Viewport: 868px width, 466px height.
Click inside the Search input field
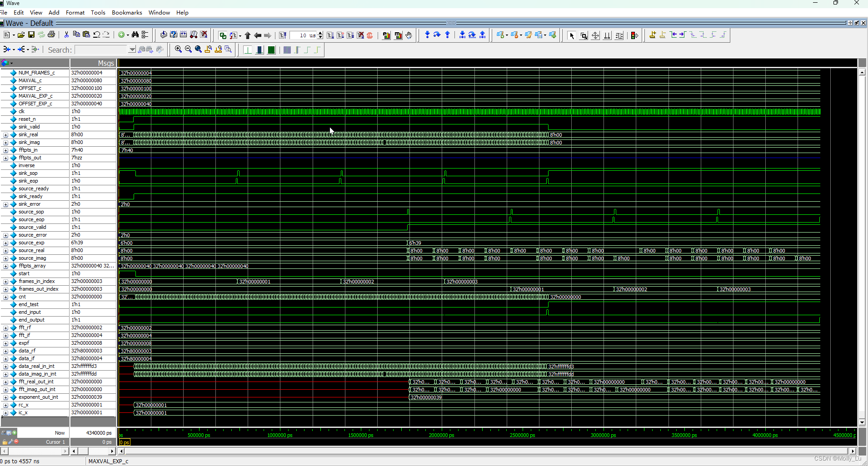point(100,50)
